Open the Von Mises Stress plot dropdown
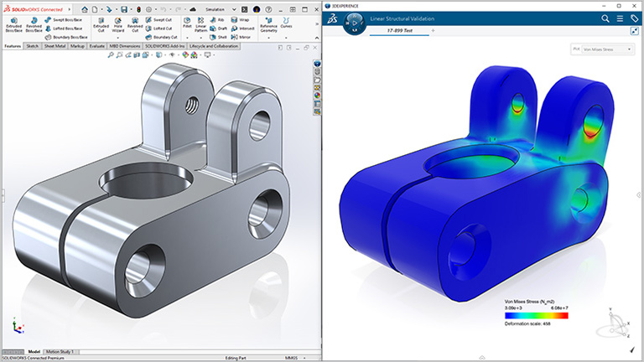Viewport: 644px width, 362px height. click(x=602, y=49)
